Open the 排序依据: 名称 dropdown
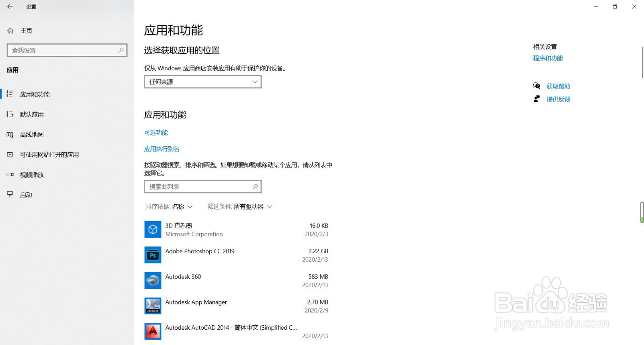Image resolution: width=644 pixels, height=345 pixels. 169,207
